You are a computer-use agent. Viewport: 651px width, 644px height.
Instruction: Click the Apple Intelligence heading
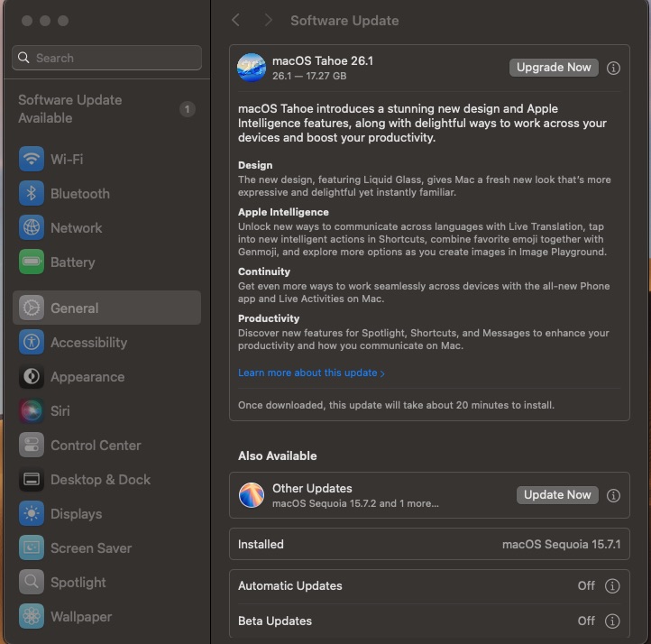[283, 212]
